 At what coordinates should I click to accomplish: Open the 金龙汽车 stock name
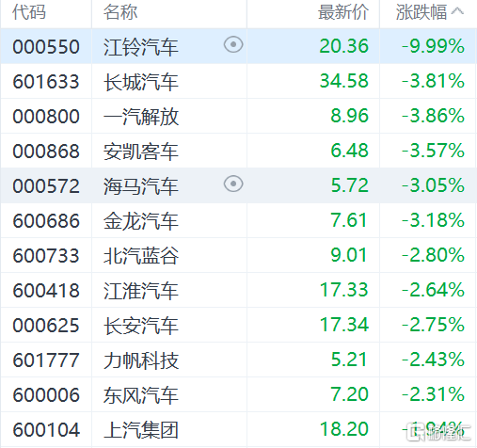click(141, 221)
